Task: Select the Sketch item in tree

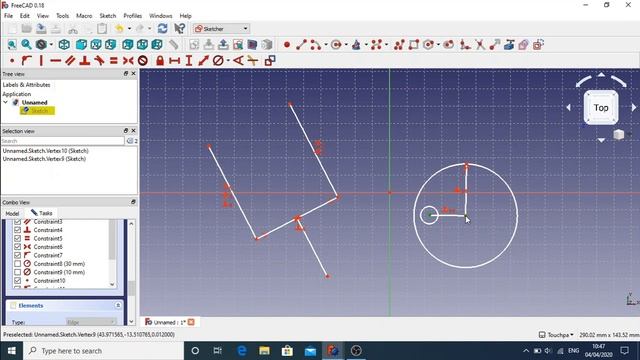Action: coord(37,111)
